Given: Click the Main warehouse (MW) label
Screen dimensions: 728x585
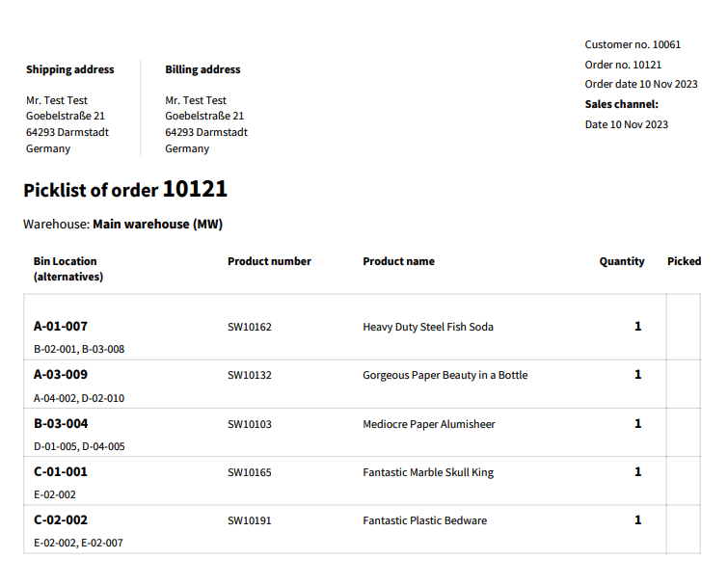Looking at the screenshot, I should click(158, 225).
